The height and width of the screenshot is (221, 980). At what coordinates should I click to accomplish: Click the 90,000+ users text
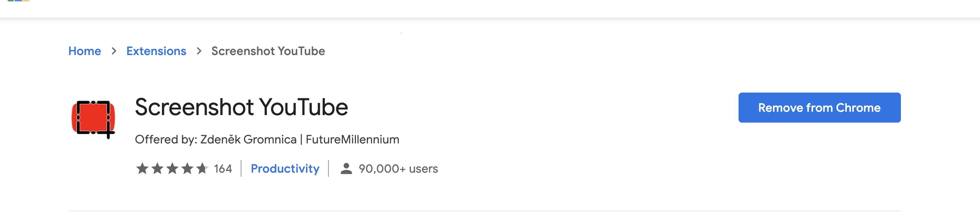tap(398, 168)
